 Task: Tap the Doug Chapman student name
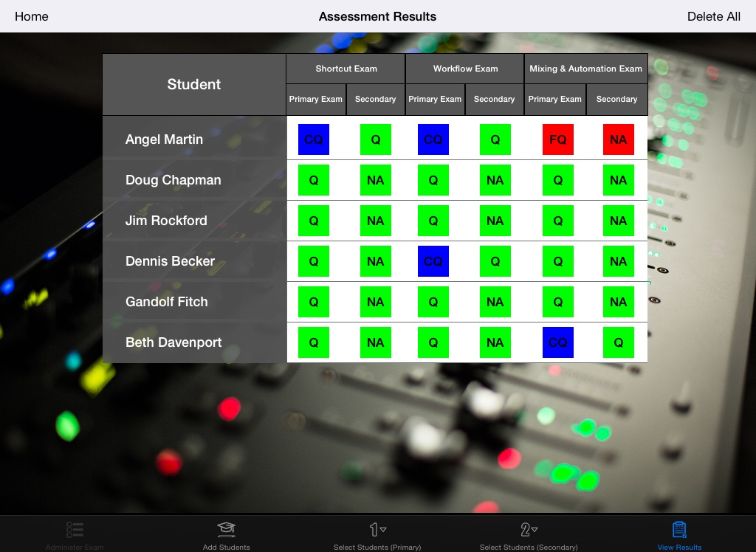pos(173,180)
